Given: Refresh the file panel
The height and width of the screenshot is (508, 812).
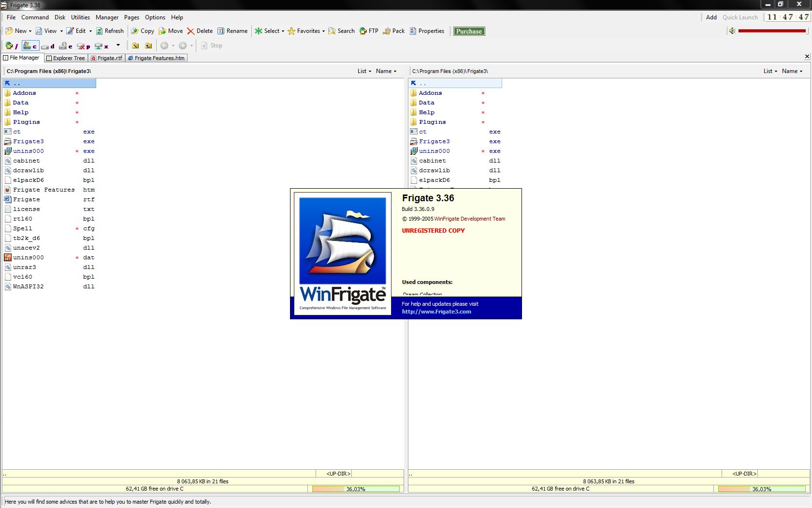Looking at the screenshot, I should pyautogui.click(x=110, y=31).
